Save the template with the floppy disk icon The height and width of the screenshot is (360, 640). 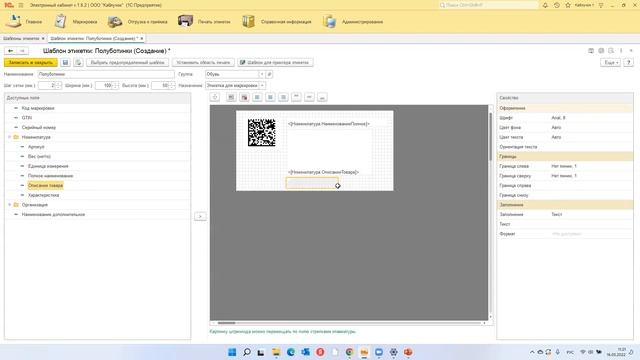point(65,62)
